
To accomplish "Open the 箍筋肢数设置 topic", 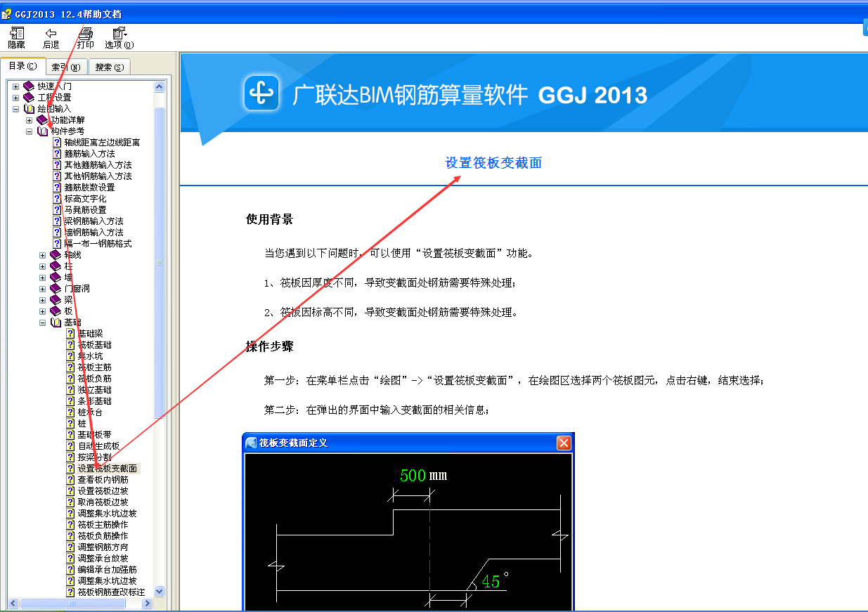I will click(x=89, y=188).
